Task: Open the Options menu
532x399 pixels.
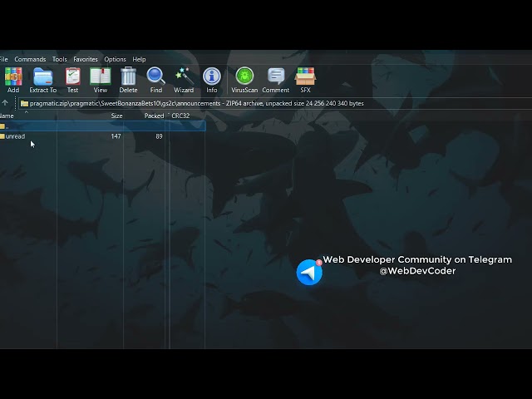Action: 115,59
